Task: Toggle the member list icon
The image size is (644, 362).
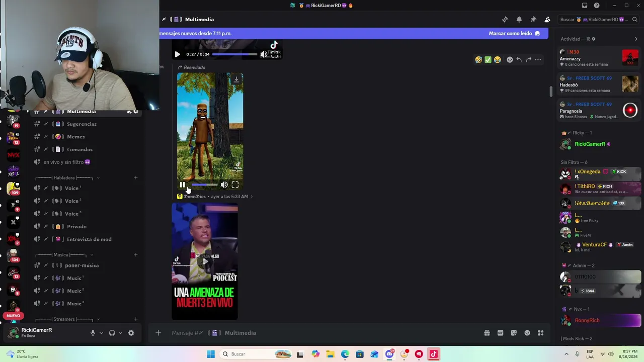Action: [x=547, y=20]
